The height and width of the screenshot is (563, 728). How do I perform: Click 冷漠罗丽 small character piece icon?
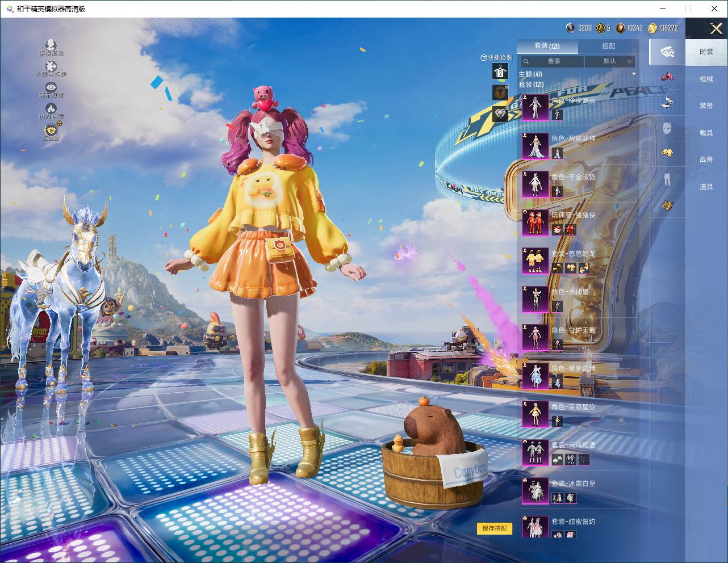coord(557,115)
